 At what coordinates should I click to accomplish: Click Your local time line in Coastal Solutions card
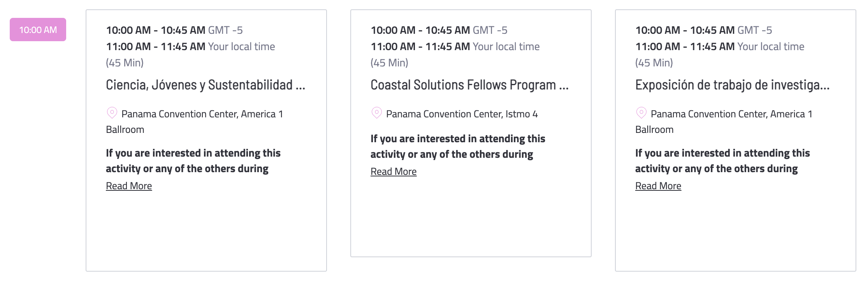coord(455,46)
